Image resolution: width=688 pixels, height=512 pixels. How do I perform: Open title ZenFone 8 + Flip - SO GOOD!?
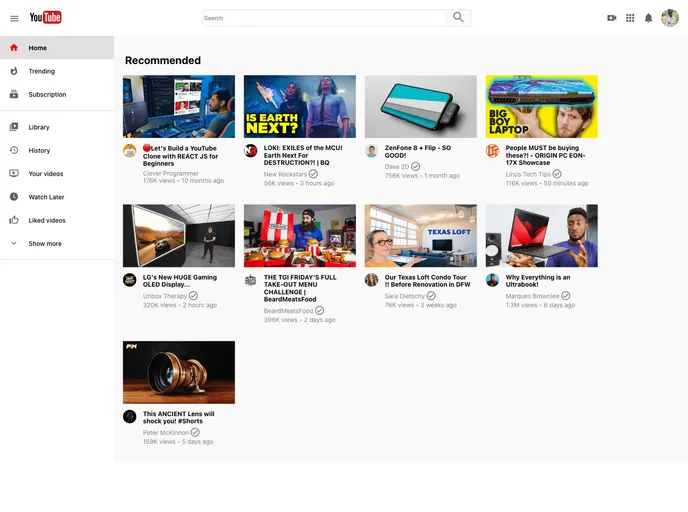(418, 151)
